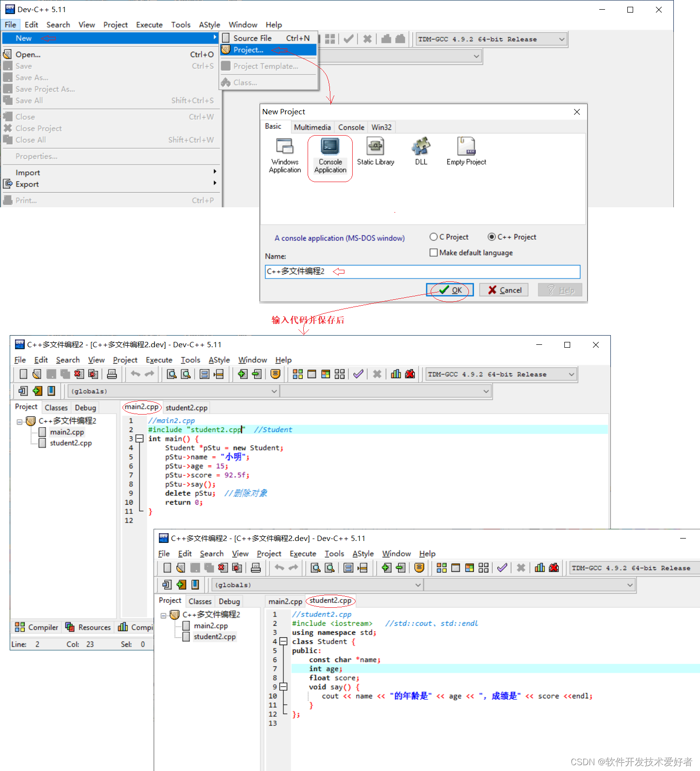Select the C++ Project radio button
The image size is (700, 771).
coord(492,237)
